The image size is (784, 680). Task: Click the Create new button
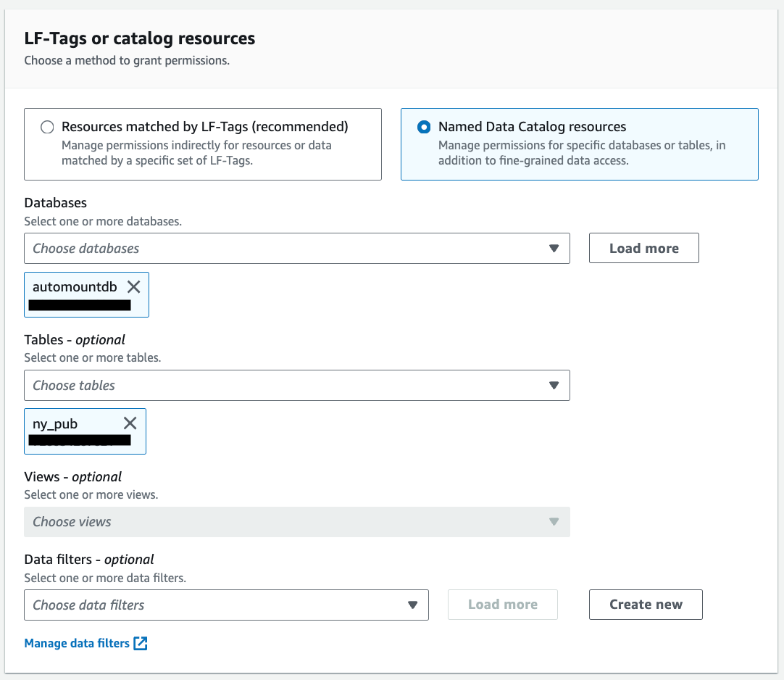coord(646,605)
